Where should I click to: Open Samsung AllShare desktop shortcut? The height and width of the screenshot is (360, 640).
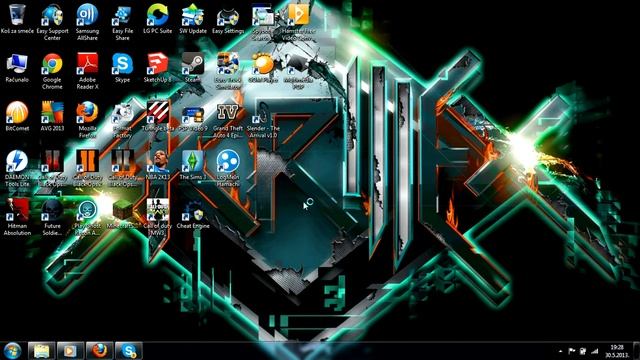tap(87, 22)
